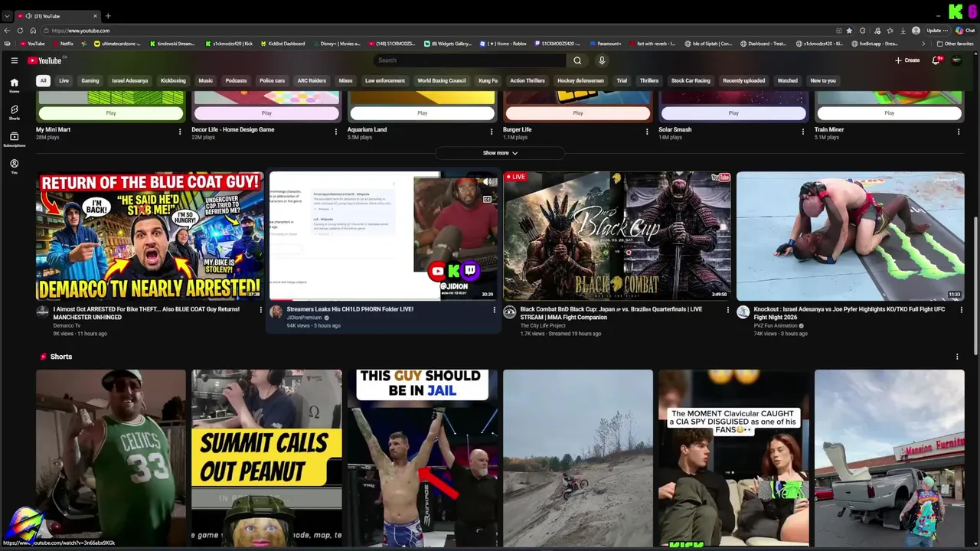Play the Train Miner game
980x551 pixels.
pos(889,112)
